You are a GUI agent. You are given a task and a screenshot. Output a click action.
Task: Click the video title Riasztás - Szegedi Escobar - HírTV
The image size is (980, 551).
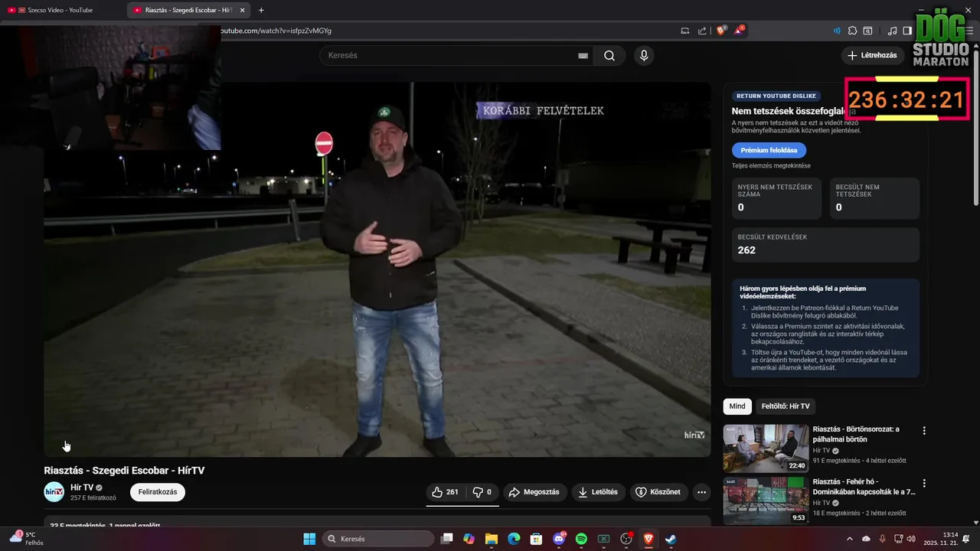tap(124, 471)
